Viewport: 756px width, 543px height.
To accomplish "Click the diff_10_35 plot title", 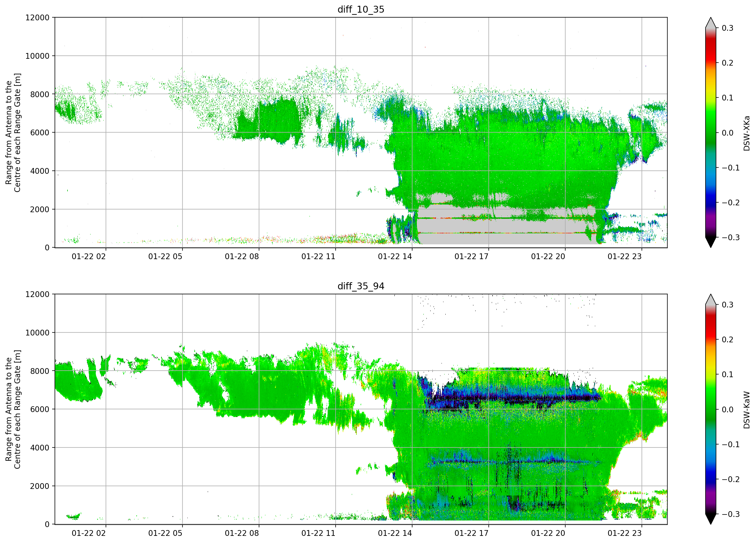I will (361, 9).
